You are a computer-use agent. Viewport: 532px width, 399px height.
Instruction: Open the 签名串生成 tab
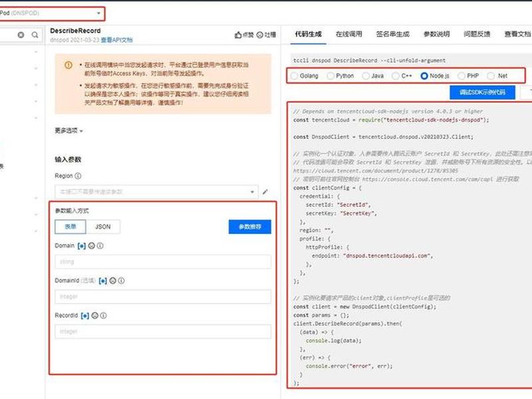(392, 34)
